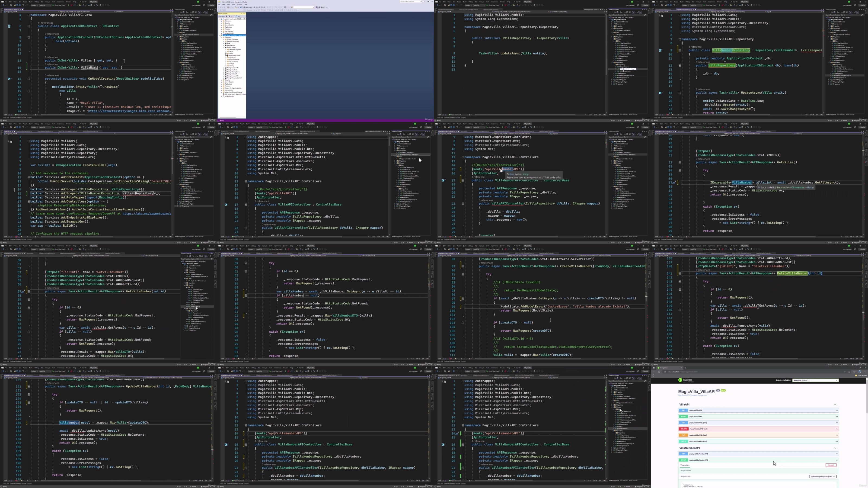Click the green Swagger logo
Screen dimensions: 868x488
(686, 380)
